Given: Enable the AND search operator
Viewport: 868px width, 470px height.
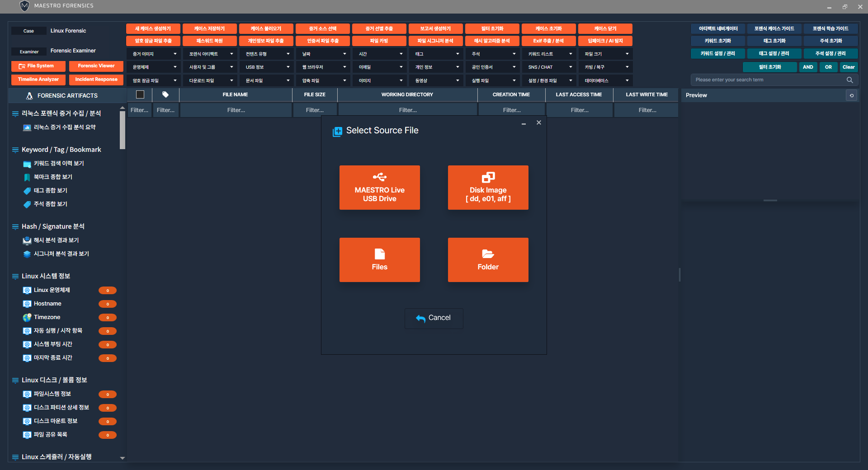Looking at the screenshot, I should pos(808,67).
